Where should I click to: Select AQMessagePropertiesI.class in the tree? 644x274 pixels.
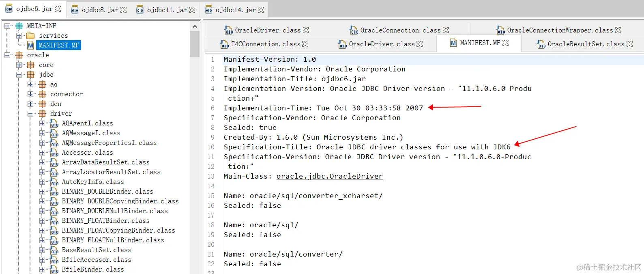click(109, 143)
